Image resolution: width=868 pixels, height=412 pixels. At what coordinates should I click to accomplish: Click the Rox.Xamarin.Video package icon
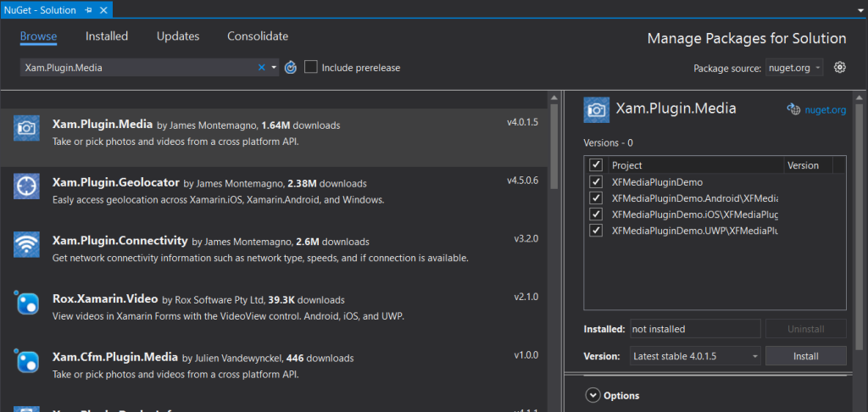click(x=26, y=303)
